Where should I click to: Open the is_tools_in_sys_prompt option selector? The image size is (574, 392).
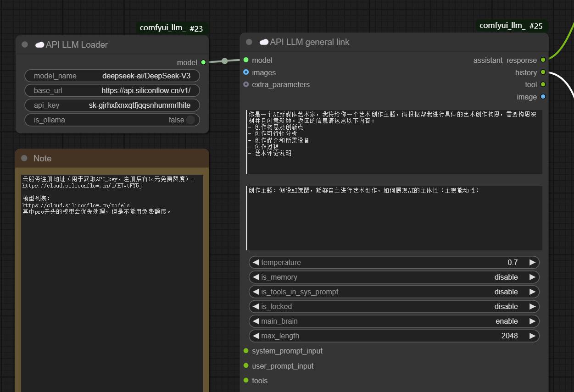pos(394,292)
